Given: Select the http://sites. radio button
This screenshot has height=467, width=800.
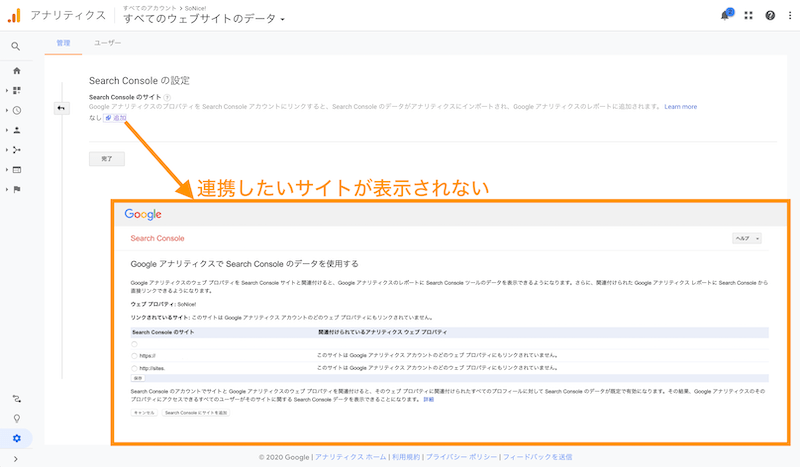Looking at the screenshot, I should [134, 368].
